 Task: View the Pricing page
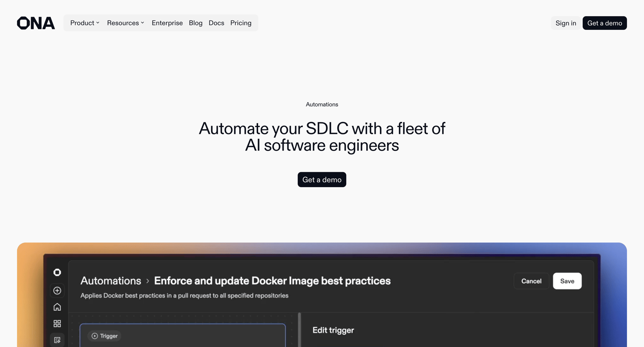click(241, 23)
